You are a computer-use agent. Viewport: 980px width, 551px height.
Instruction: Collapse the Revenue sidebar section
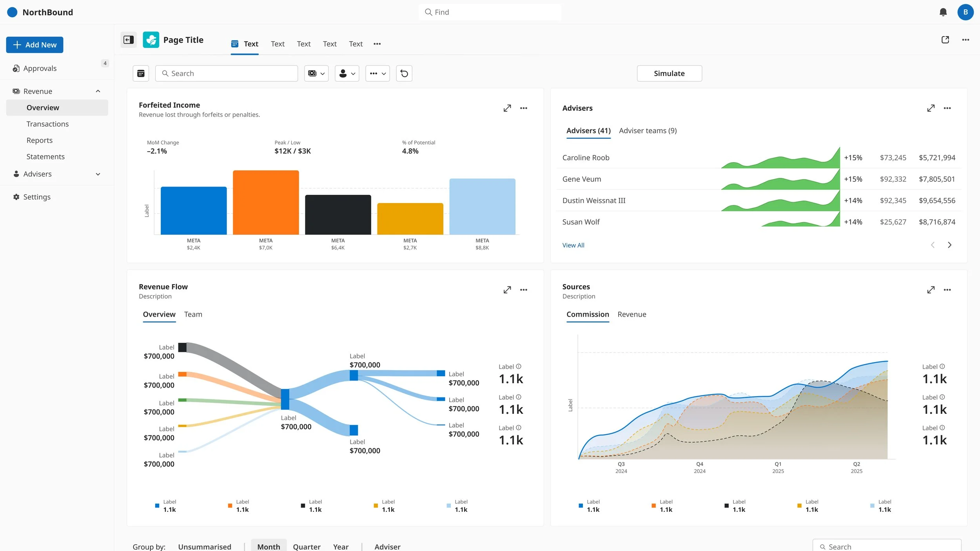tap(98, 91)
